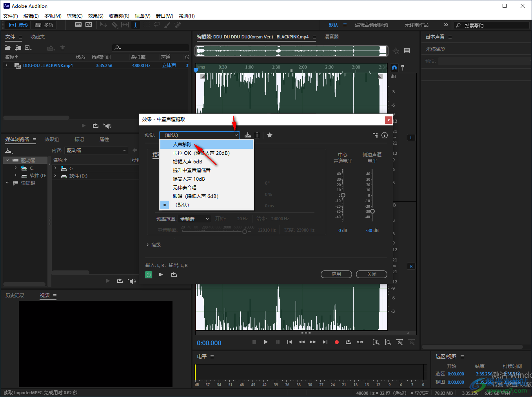The width and height of the screenshot is (532, 397).
Task: Toggle the effect power state button
Action: pos(149,275)
